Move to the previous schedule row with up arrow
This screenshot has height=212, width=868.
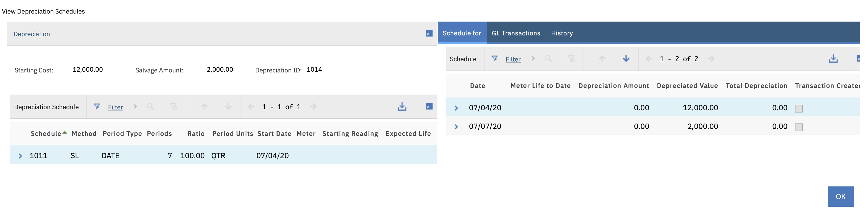pos(602,59)
